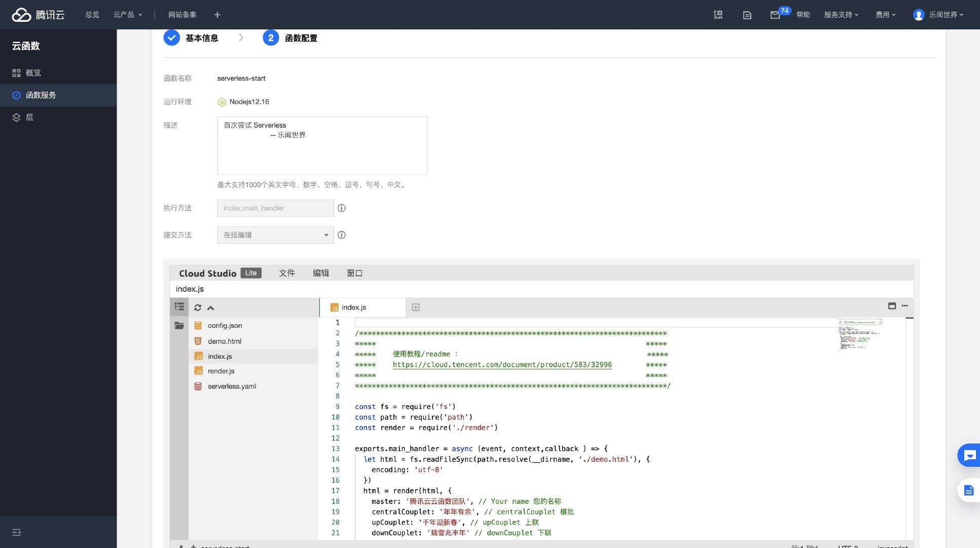The image size is (980, 548).
Task: Open the 编辑 menu in Cloud Studio
Action: click(x=321, y=273)
